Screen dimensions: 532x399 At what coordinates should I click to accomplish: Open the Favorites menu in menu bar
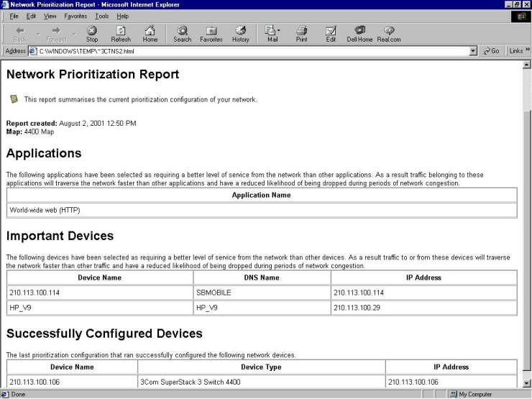[75, 16]
